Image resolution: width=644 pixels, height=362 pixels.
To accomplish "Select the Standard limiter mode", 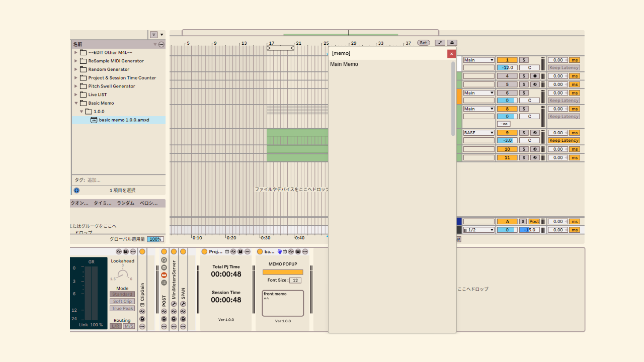I will [122, 294].
